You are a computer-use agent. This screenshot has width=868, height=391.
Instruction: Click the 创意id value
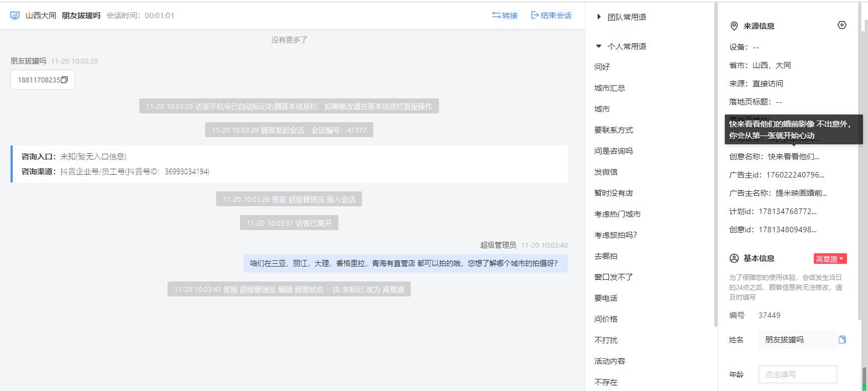point(787,230)
